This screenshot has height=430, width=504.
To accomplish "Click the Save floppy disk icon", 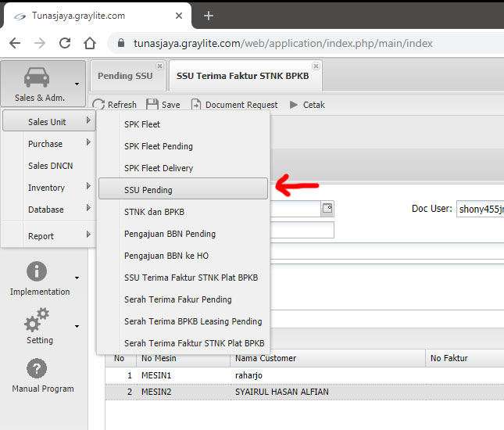I will [x=152, y=105].
